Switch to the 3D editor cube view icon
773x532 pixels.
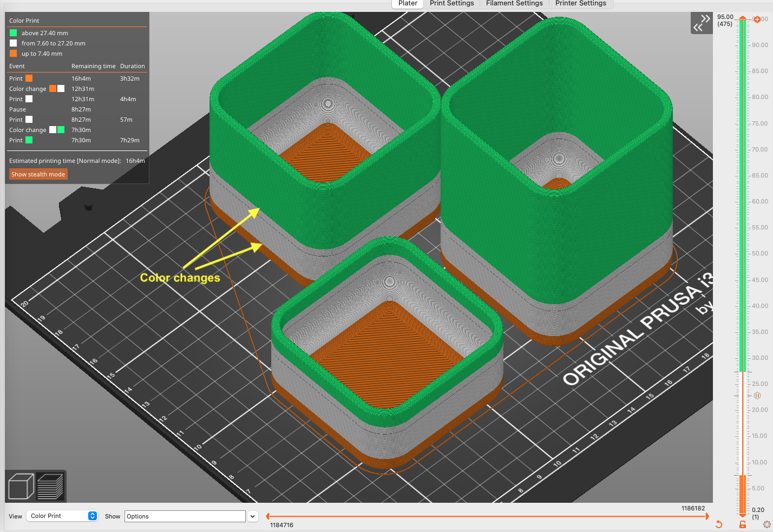[21, 485]
